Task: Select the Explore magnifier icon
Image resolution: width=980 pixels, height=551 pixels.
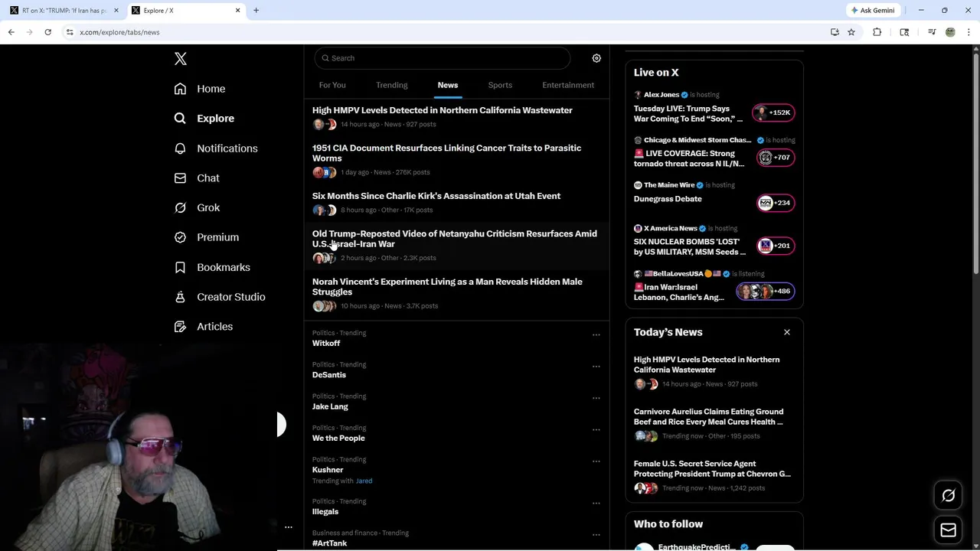Action: (180, 119)
